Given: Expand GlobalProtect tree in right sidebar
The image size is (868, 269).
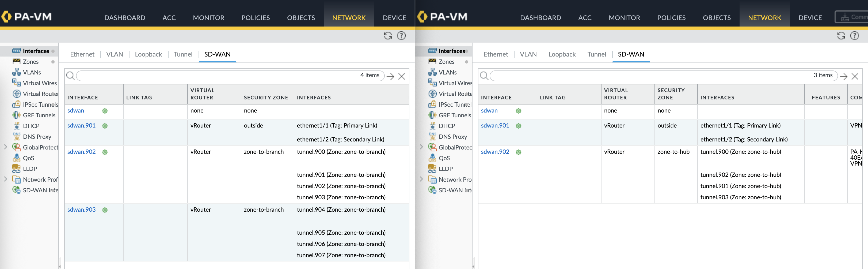Looking at the screenshot, I should 421,147.
